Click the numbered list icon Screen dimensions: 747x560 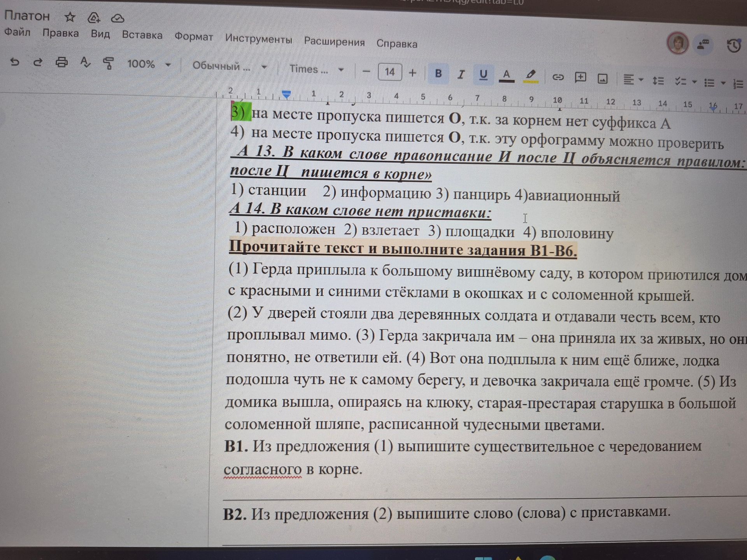click(x=738, y=84)
